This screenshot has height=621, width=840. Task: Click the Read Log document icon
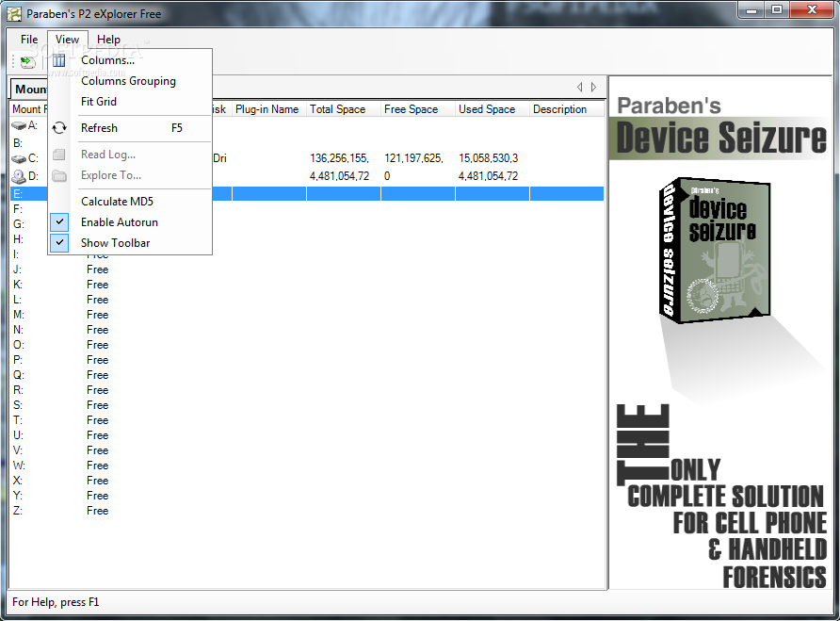pyautogui.click(x=59, y=155)
